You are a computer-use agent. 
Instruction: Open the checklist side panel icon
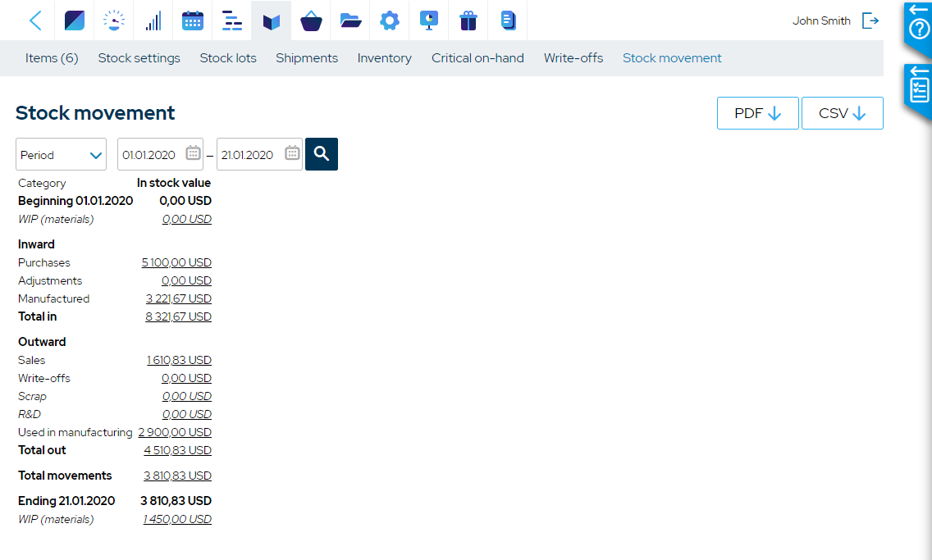click(x=919, y=90)
